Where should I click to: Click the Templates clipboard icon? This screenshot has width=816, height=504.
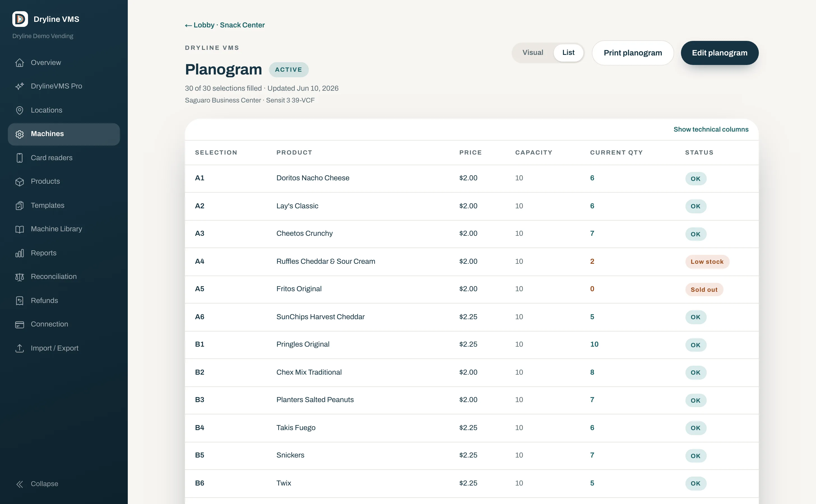(20, 206)
